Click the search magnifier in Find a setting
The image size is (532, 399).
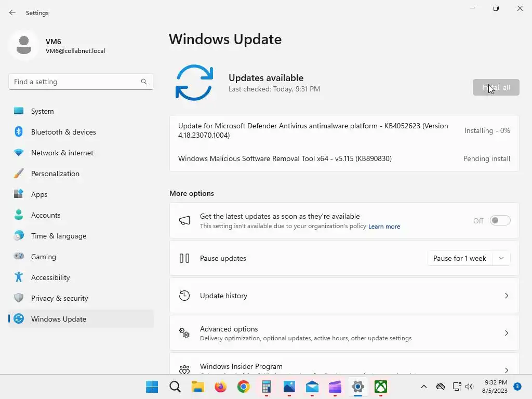point(144,82)
